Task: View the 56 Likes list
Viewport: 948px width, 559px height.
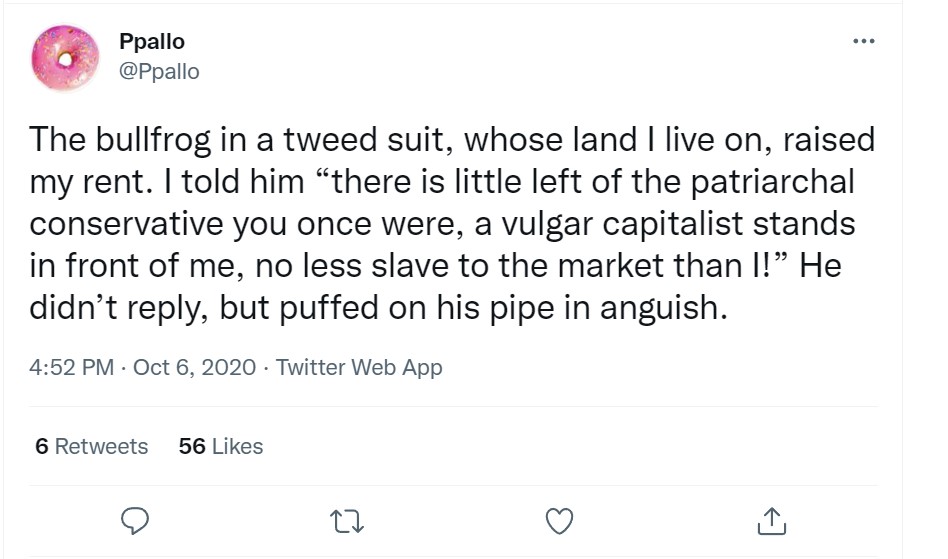Action: click(220, 446)
